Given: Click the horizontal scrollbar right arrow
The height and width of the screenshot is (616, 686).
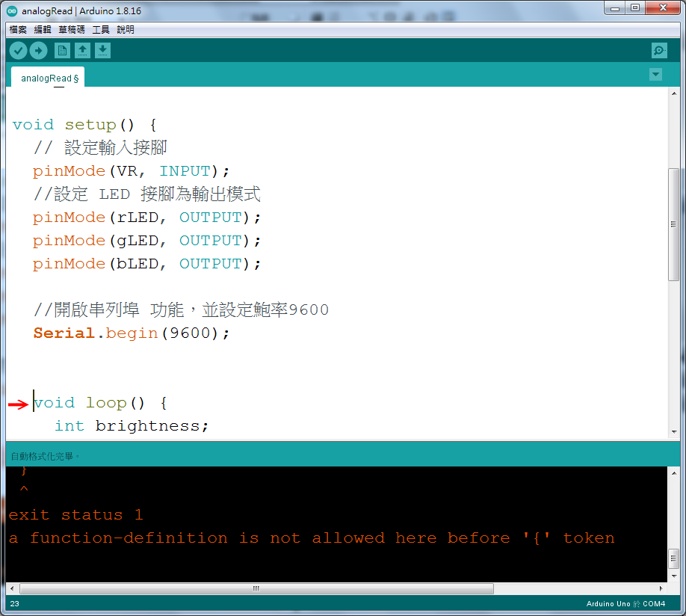Looking at the screenshot, I should [661, 588].
